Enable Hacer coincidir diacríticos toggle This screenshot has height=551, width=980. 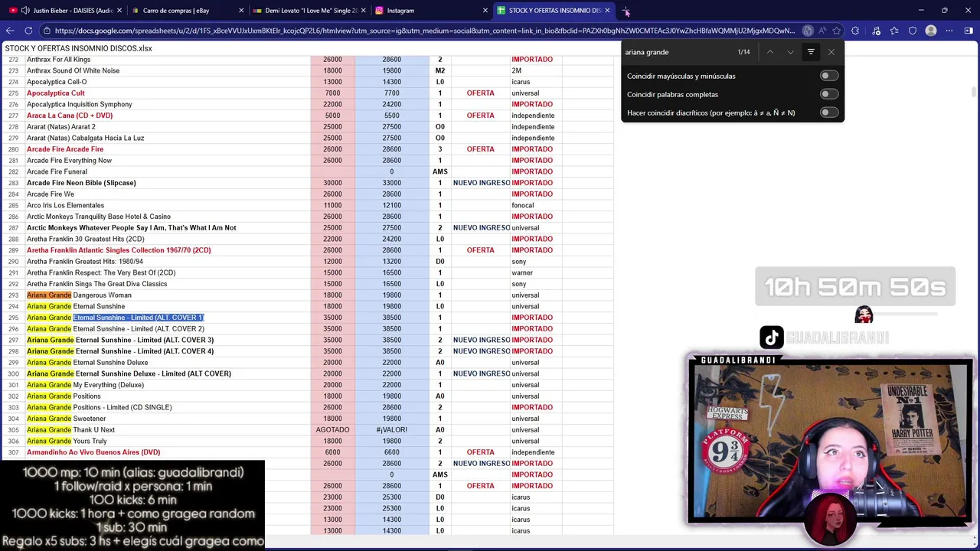click(828, 112)
